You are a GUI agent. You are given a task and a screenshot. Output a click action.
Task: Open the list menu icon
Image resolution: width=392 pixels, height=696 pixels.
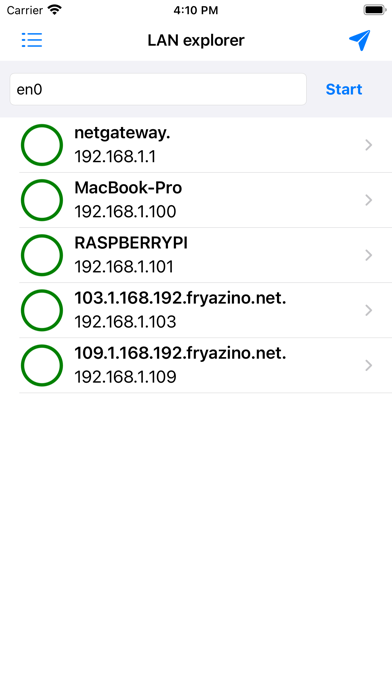(x=32, y=40)
